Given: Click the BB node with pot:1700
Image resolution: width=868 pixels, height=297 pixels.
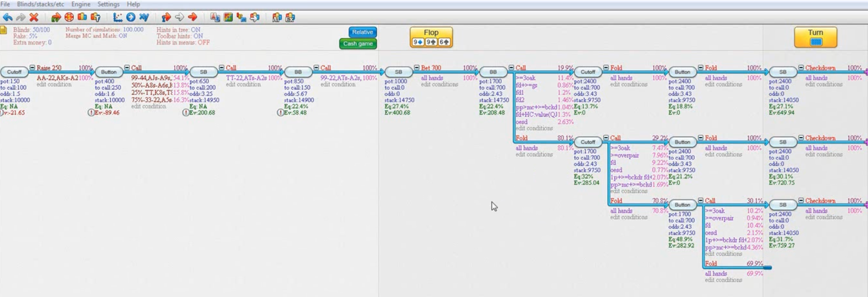Looking at the screenshot, I should (493, 72).
